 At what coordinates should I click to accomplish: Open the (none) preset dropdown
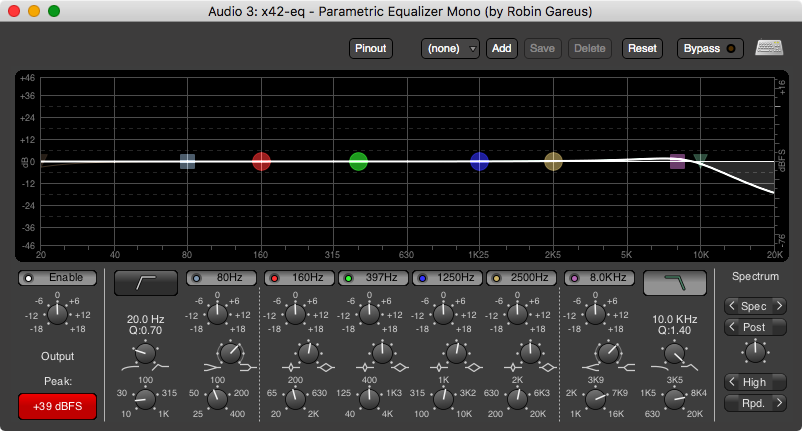[x=450, y=48]
